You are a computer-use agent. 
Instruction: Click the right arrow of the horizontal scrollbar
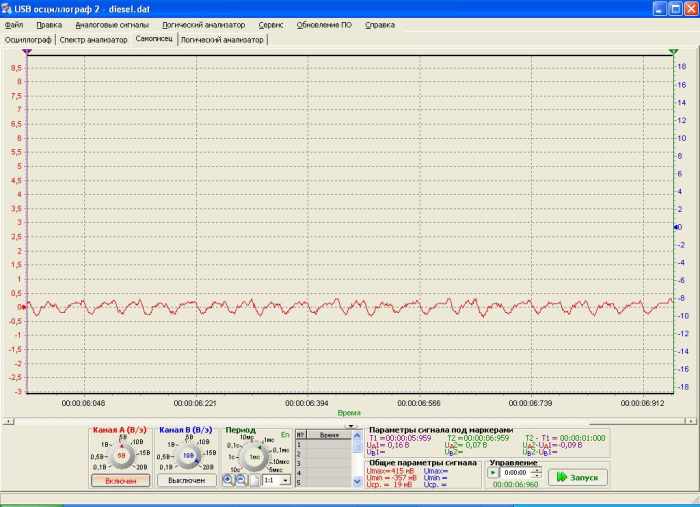click(690, 421)
